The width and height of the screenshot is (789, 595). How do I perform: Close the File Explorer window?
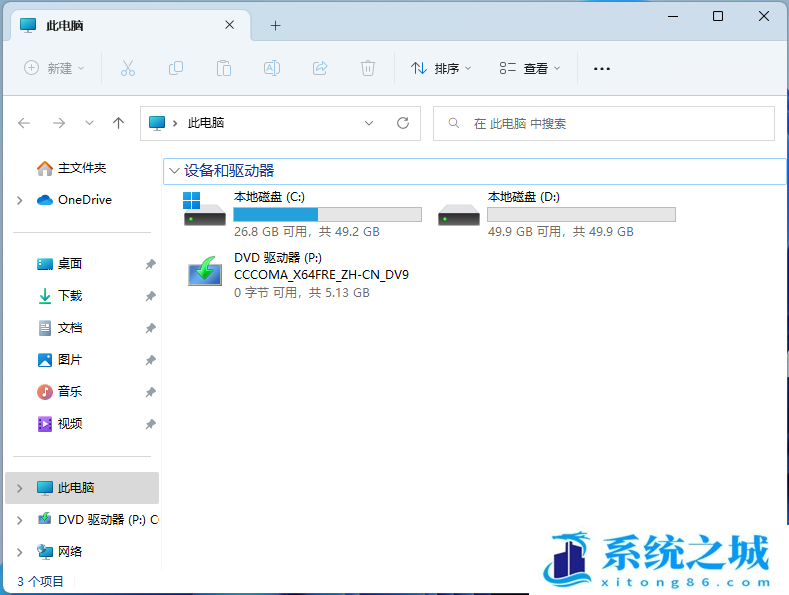[x=764, y=17]
